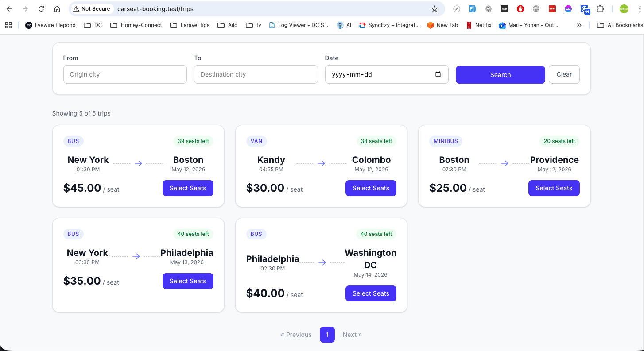This screenshot has height=351, width=644.
Task: Select Seats for New York to Philadelphia
Action: (x=188, y=281)
